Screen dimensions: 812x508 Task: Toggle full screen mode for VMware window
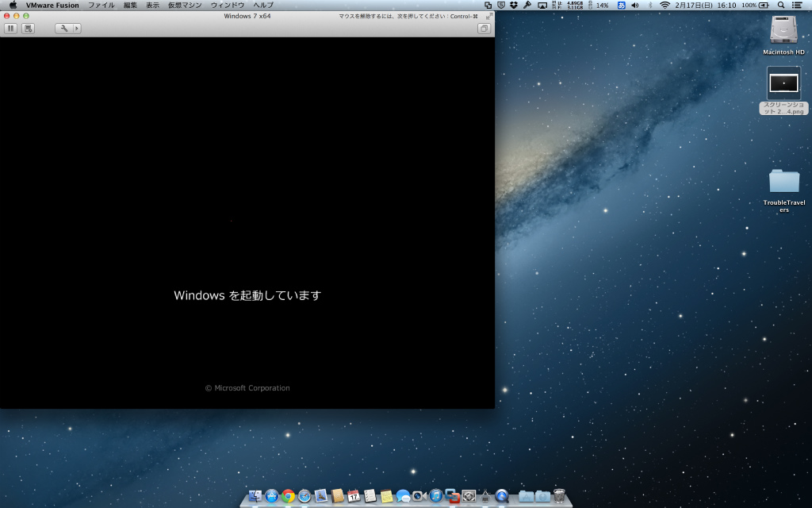[x=488, y=16]
